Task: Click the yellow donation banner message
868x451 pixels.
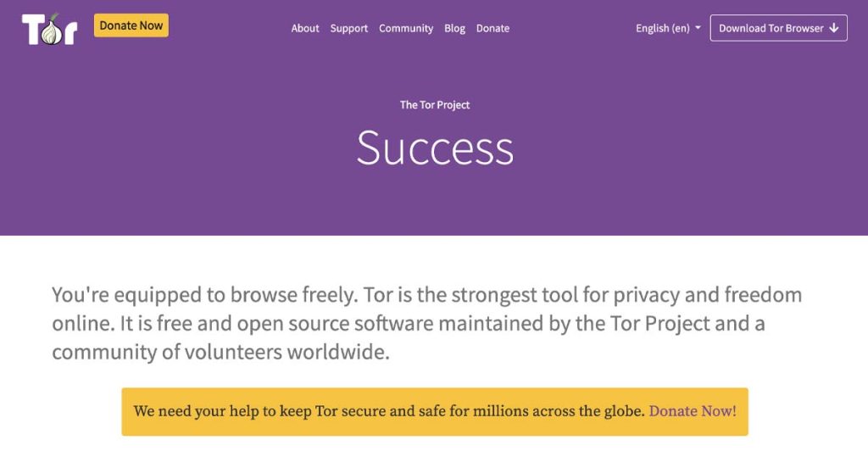Action: pos(435,412)
